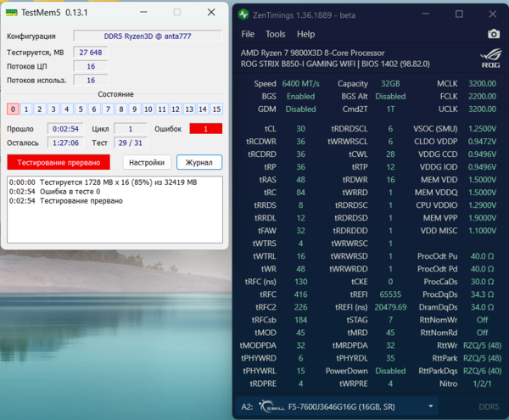Click the remaining time value 1:27:06

click(65, 143)
